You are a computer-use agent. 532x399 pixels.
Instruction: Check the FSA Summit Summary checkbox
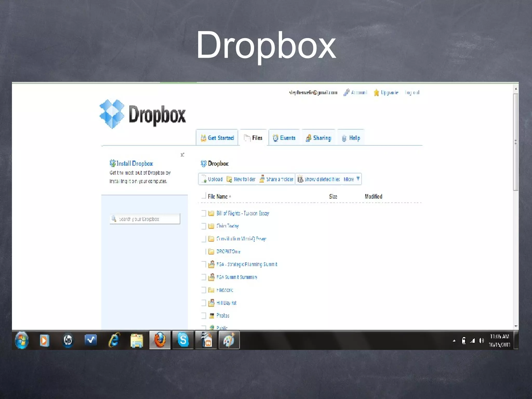pyautogui.click(x=204, y=277)
